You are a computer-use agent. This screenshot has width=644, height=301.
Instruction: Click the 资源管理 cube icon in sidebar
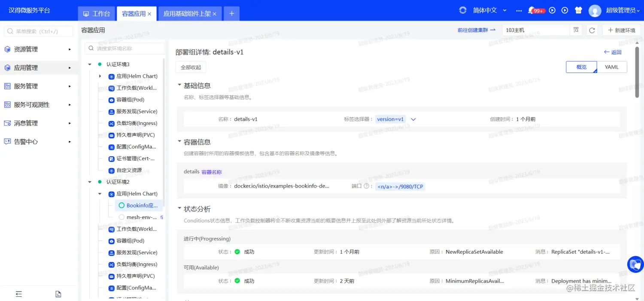tap(7, 49)
